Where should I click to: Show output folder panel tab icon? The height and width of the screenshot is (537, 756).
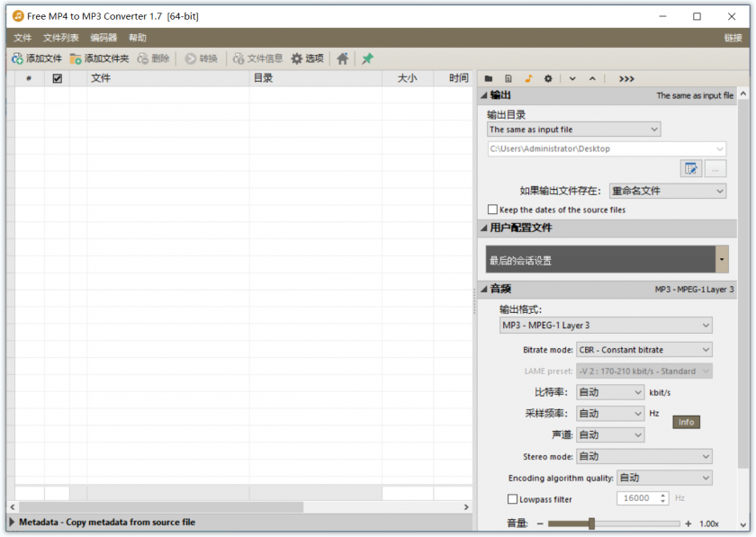click(x=489, y=78)
